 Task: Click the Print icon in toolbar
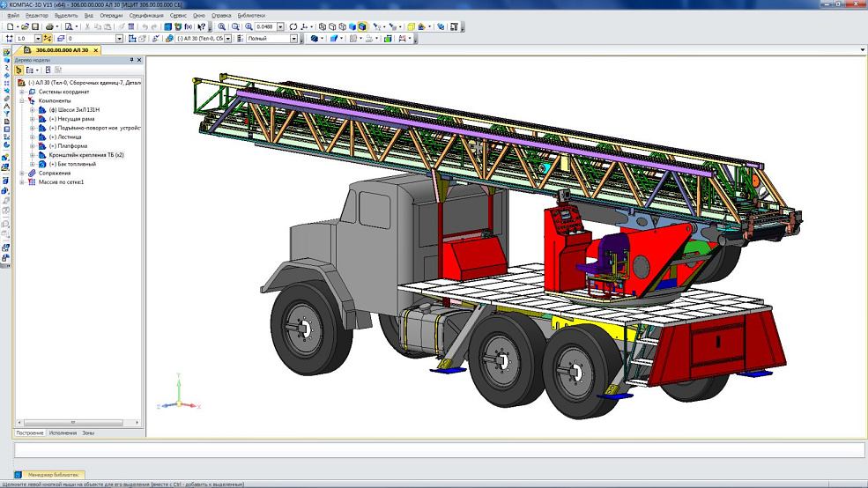point(50,26)
